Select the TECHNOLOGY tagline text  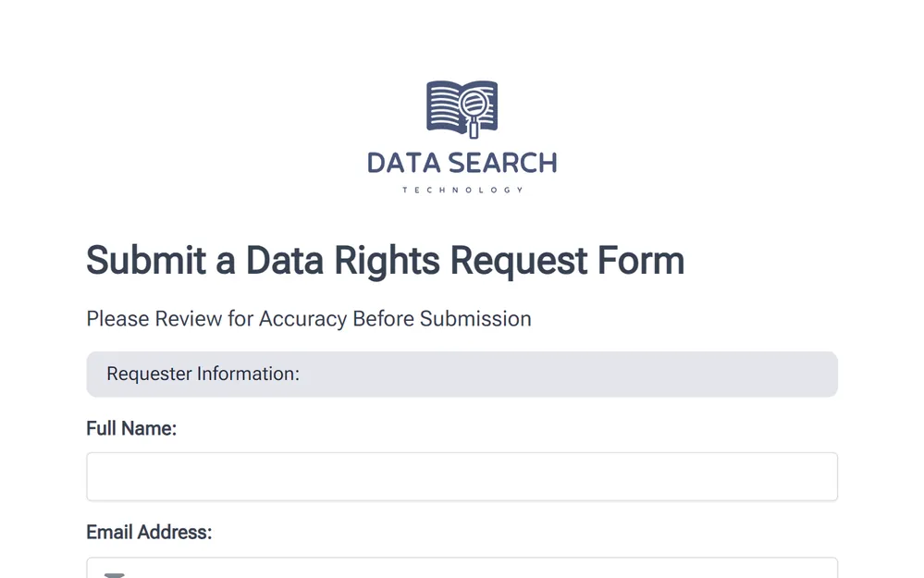[x=462, y=189]
